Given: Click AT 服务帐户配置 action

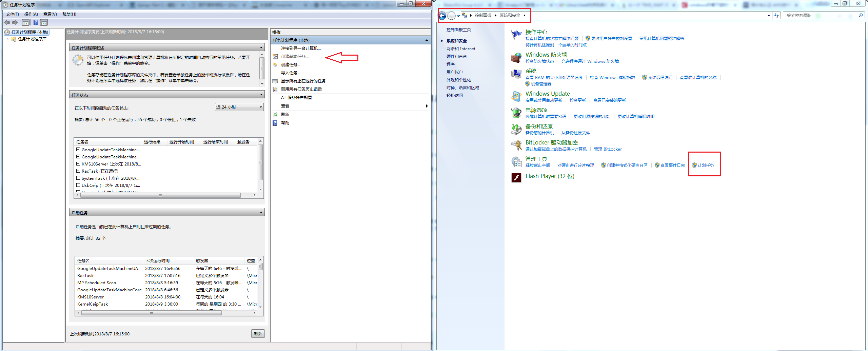Looking at the screenshot, I should [x=296, y=98].
